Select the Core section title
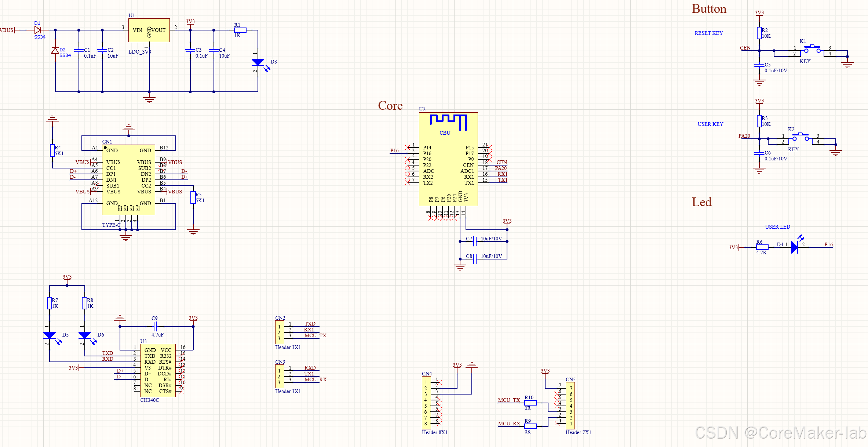 [390, 106]
